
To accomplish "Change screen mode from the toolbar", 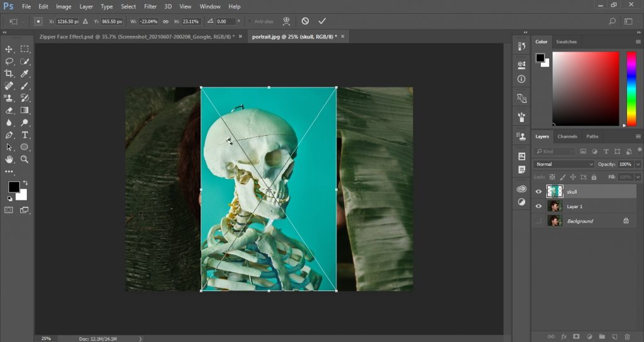I will (25, 210).
